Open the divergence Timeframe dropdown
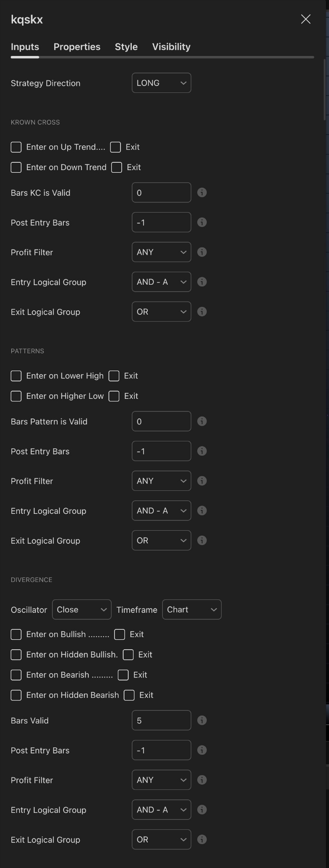This screenshot has height=868, width=329. pos(192,609)
